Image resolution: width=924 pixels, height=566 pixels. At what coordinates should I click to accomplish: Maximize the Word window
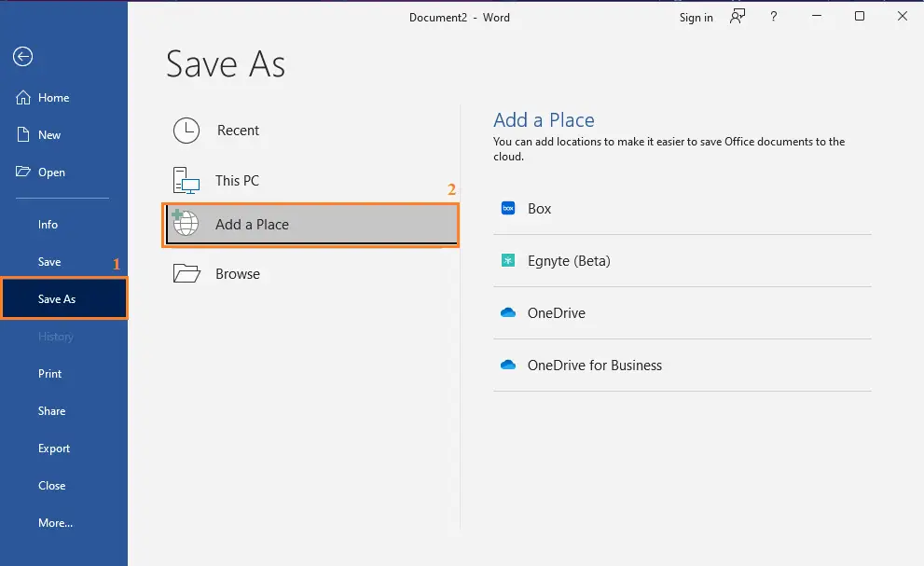click(860, 16)
